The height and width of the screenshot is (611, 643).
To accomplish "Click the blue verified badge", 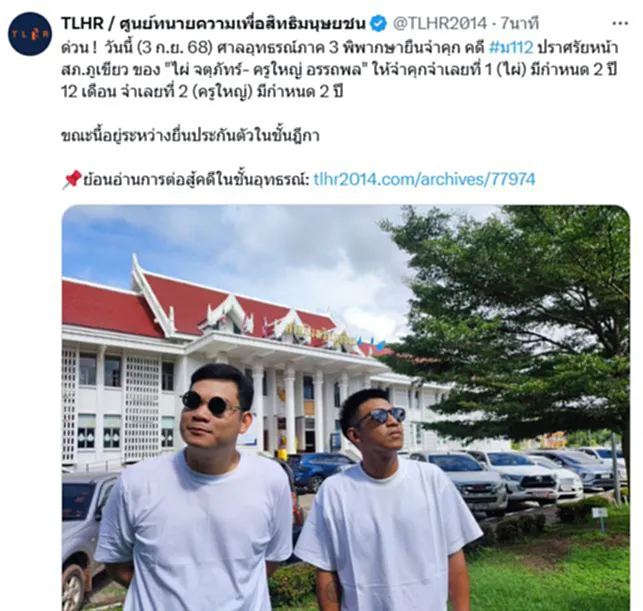I will coord(378,24).
